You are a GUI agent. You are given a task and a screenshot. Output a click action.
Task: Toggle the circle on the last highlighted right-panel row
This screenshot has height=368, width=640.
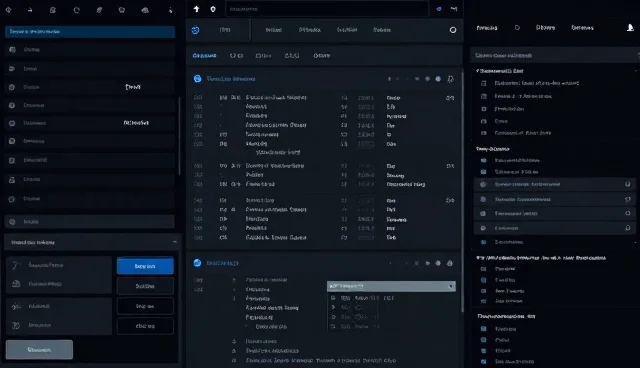628,228
